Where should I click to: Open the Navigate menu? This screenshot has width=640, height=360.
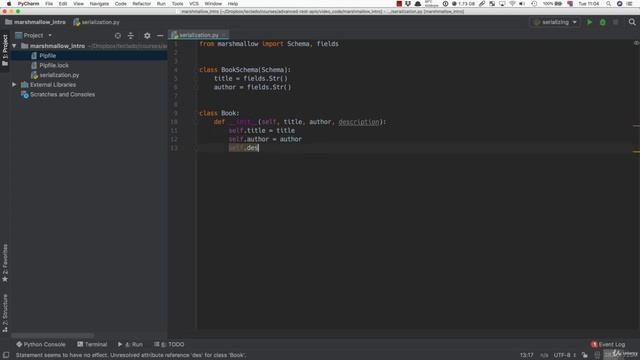99,4
